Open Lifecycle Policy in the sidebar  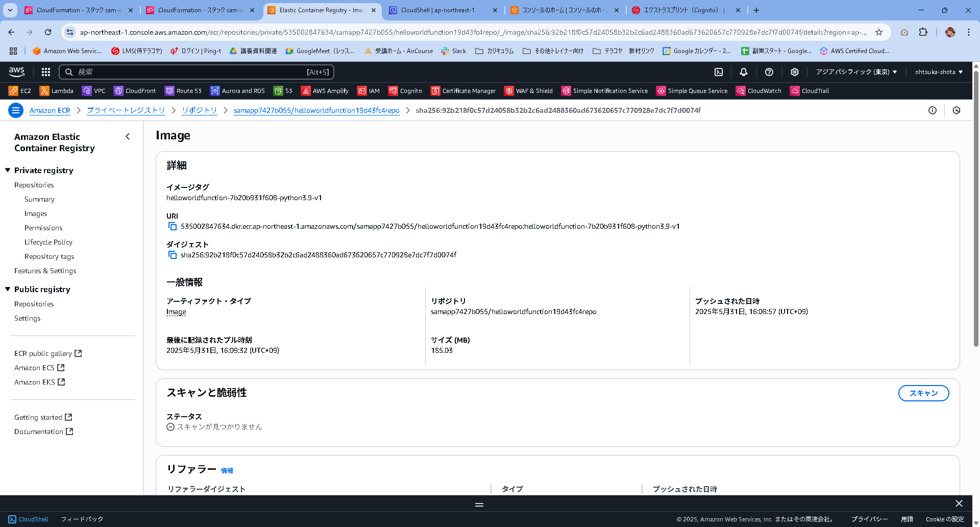pos(48,242)
